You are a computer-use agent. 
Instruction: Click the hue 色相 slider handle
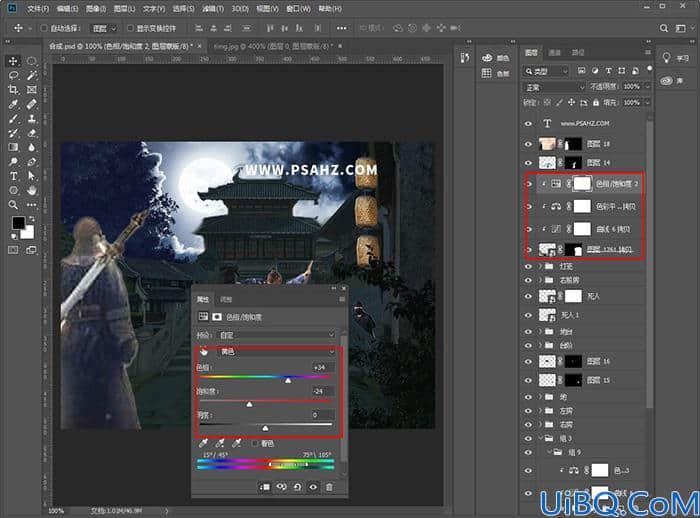pos(288,380)
